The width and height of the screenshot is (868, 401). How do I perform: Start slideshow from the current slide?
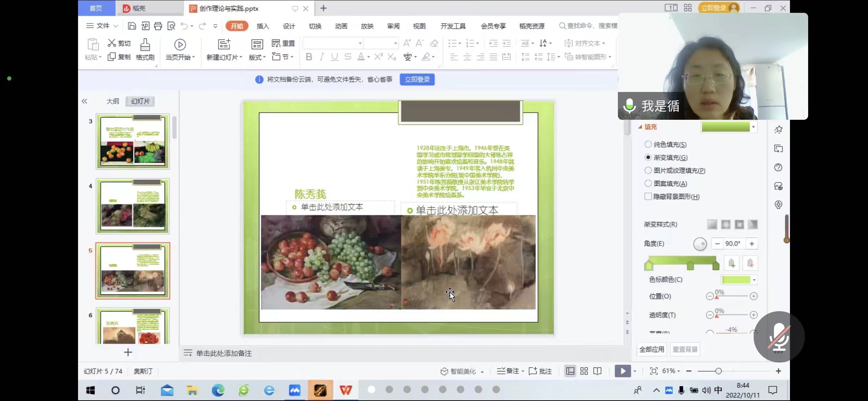(180, 45)
